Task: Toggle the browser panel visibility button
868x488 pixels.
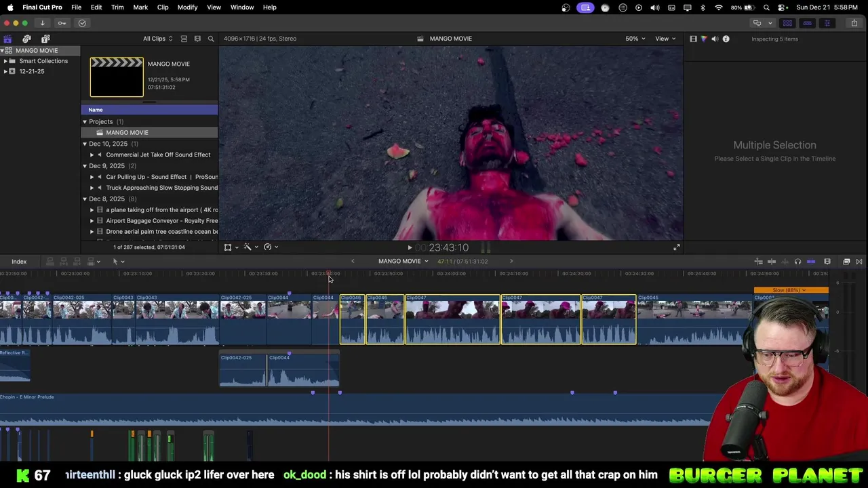Action: click(787, 23)
